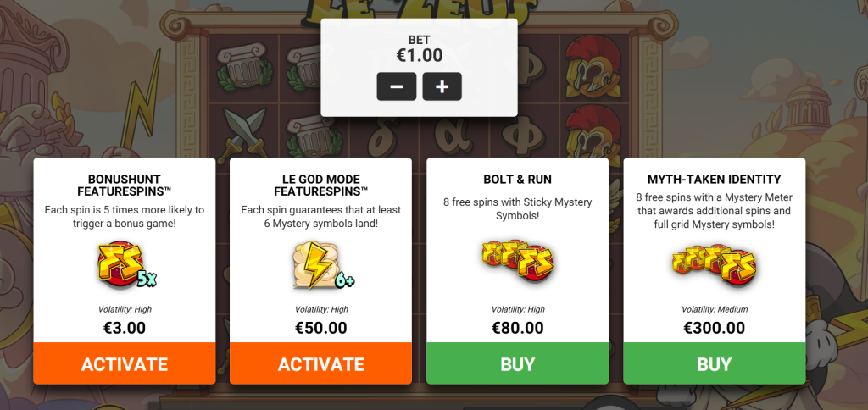Screen dimensions: 868x410
Task: Buy the Myth-Taken Identity bonus
Action: [714, 363]
